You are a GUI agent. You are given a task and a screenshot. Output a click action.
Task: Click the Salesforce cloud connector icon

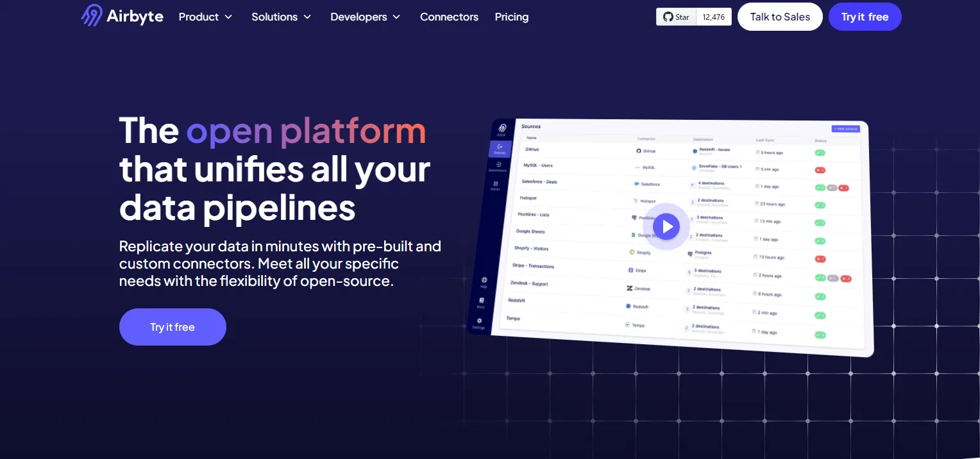coord(637,183)
